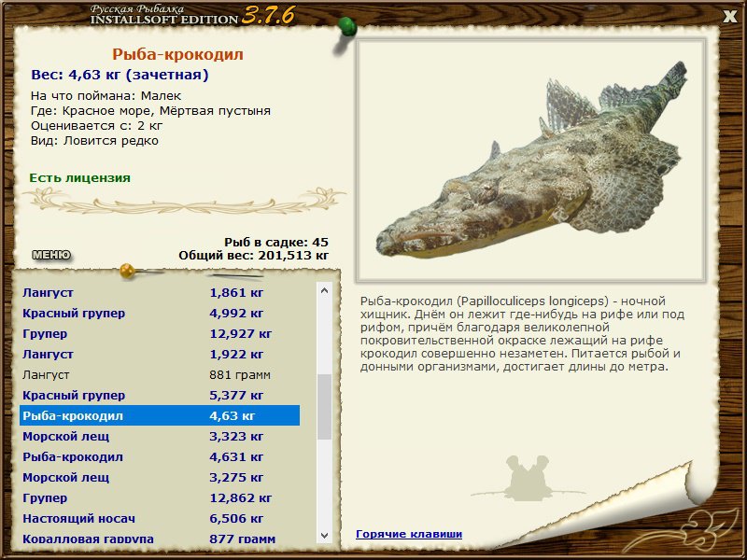Click the fishing float icon above list
The image size is (747, 560).
[129, 273]
